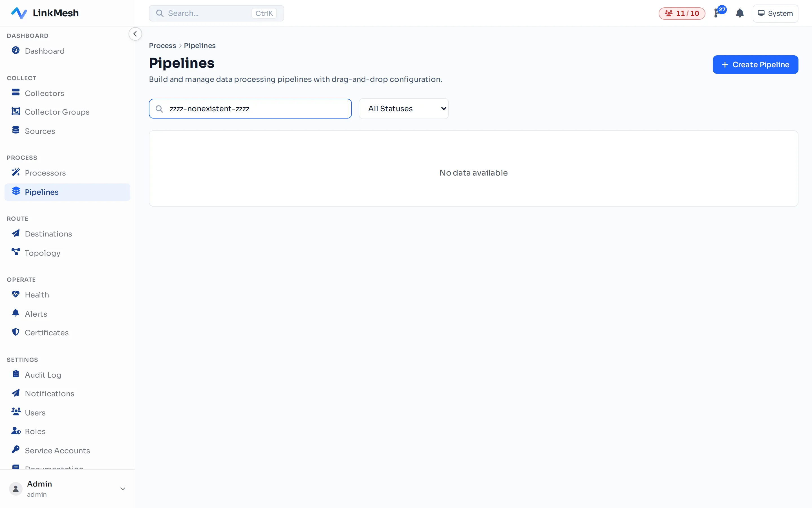Screen dimensions: 812x508
Task: Click the Service Accounts key icon
Action: pyautogui.click(x=16, y=450)
